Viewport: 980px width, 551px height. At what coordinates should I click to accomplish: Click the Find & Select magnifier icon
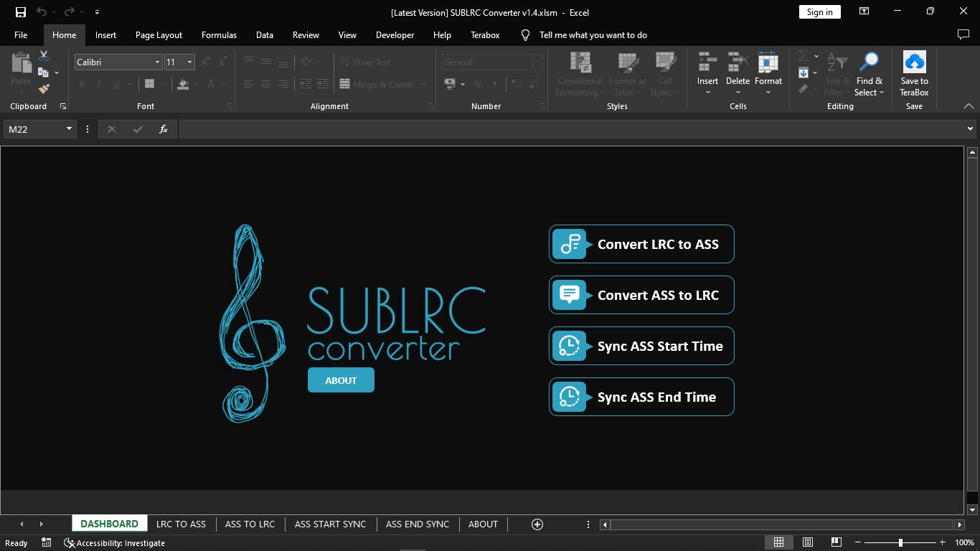[x=869, y=62]
